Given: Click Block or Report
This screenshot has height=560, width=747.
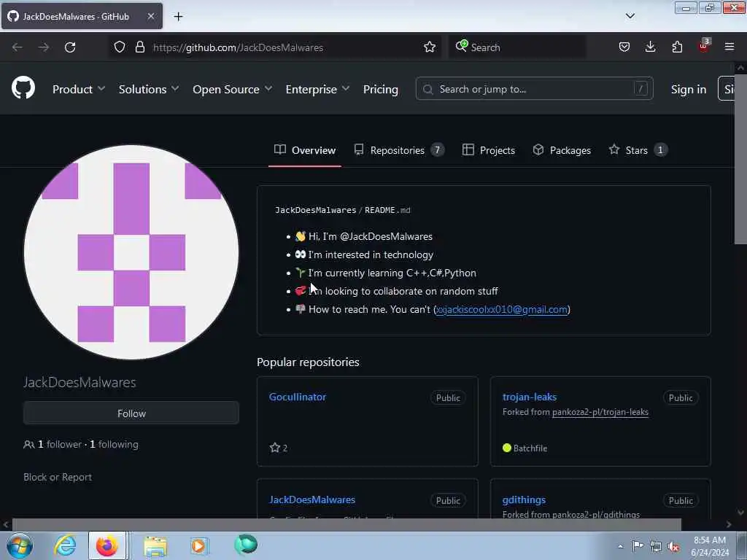Looking at the screenshot, I should [58, 477].
